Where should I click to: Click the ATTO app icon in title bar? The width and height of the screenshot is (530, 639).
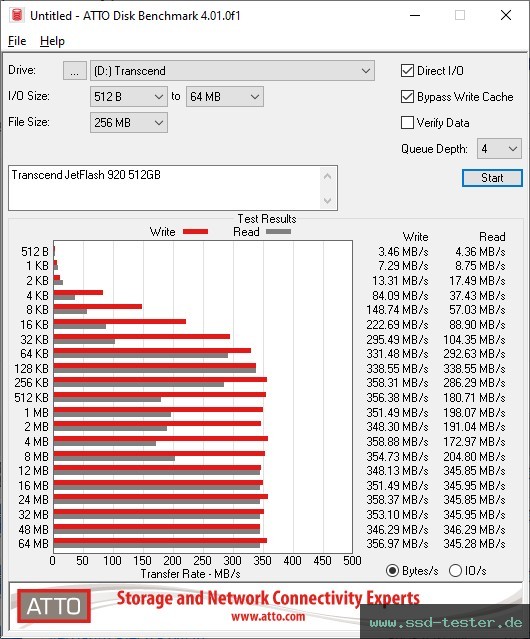(17, 15)
